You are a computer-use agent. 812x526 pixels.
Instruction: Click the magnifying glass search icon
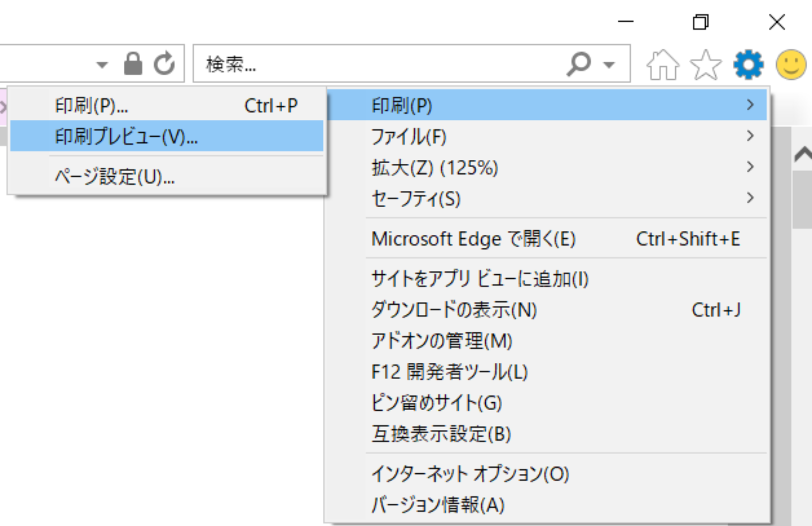(579, 64)
